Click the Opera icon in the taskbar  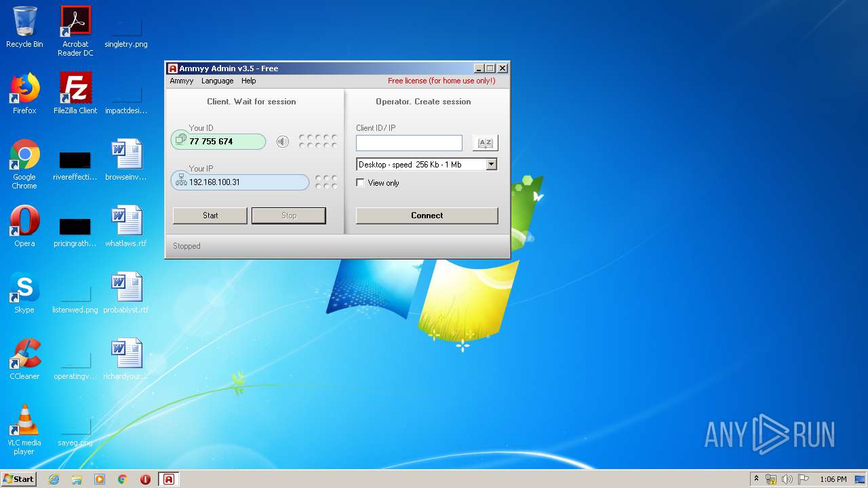click(145, 479)
